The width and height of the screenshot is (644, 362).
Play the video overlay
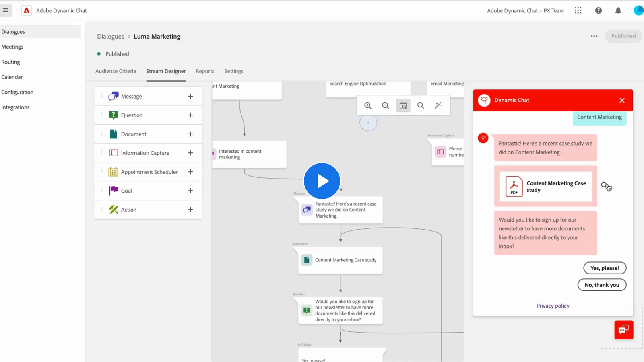pyautogui.click(x=322, y=181)
